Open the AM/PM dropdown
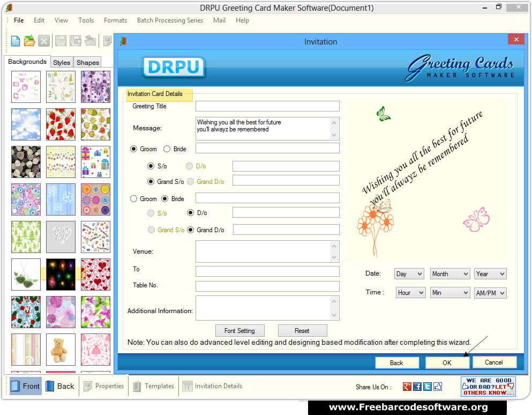The image size is (532, 415). (490, 293)
